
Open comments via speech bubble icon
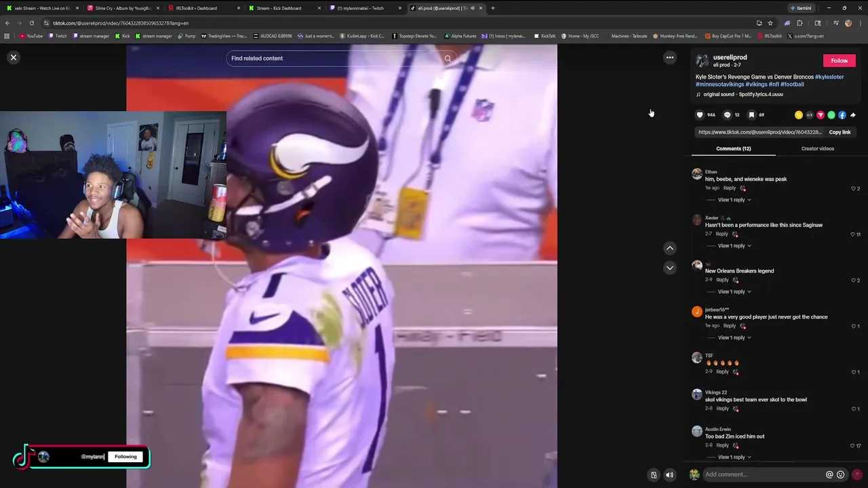coord(727,115)
